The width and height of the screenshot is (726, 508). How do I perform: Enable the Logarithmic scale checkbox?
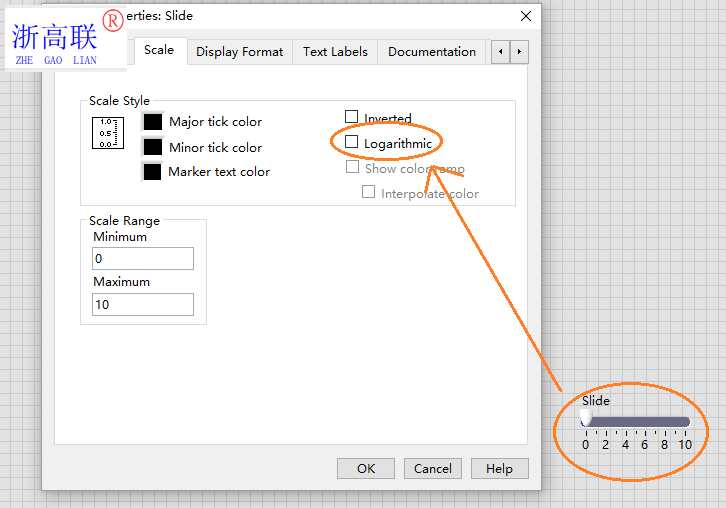pos(351,143)
